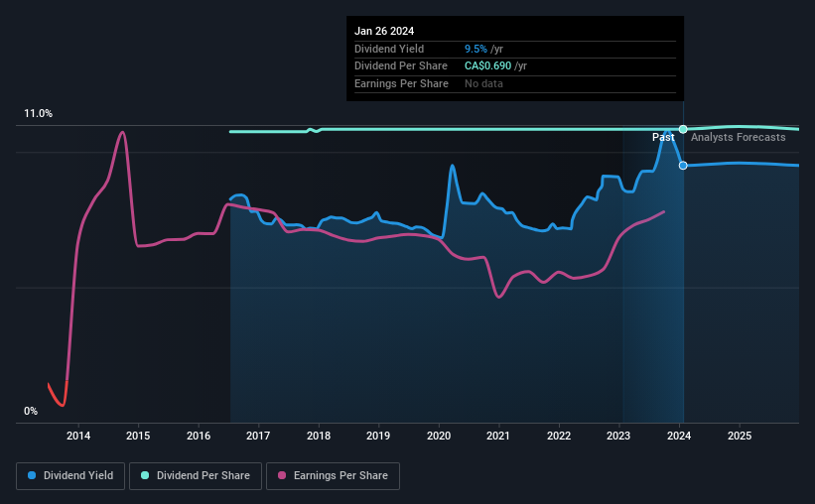Click the 2023 x-axis label
Viewport: 815px width, 504px height.
pos(618,436)
